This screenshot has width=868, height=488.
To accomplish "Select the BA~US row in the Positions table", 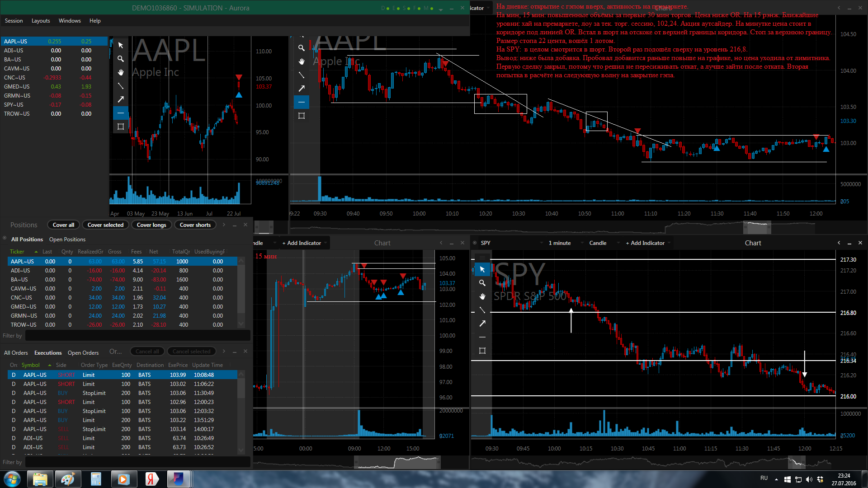I will click(122, 280).
